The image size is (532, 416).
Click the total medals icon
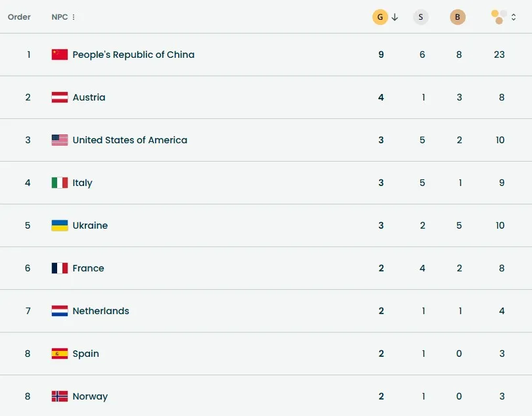pyautogui.click(x=499, y=18)
